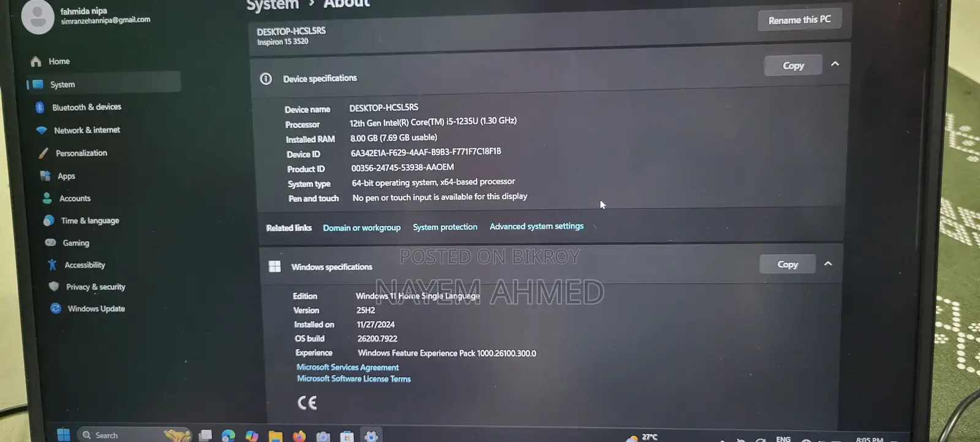The width and height of the screenshot is (980, 442).
Task: Open Copilot from taskbar
Action: click(x=252, y=436)
